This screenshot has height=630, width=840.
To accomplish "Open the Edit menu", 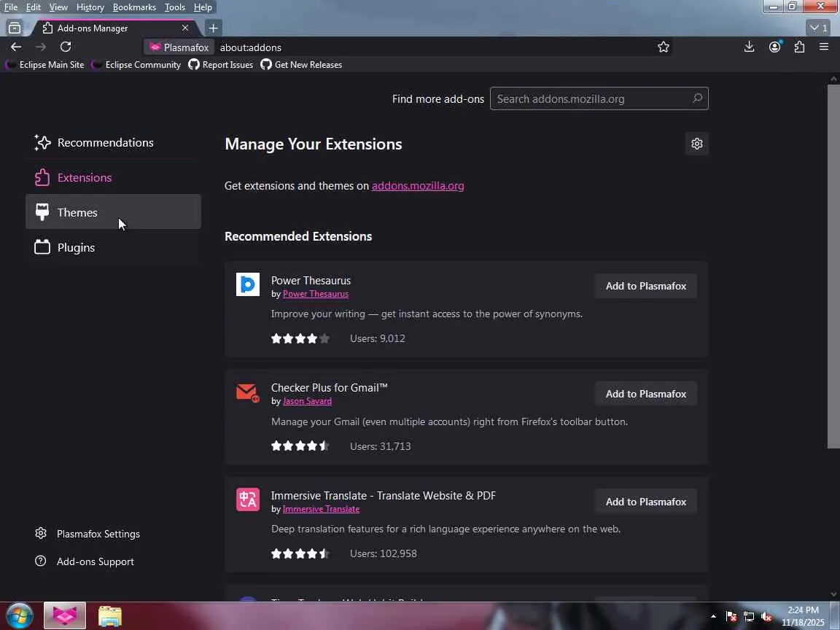I will (34, 7).
